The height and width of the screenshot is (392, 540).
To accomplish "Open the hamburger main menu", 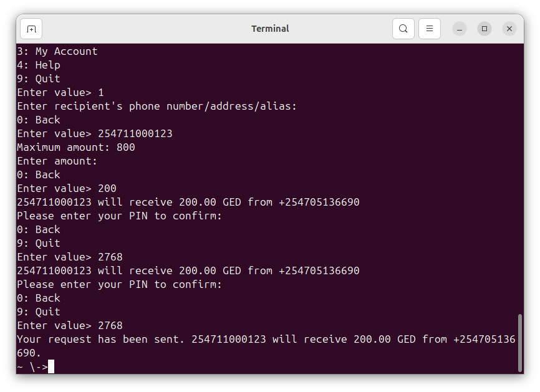I will coord(430,29).
